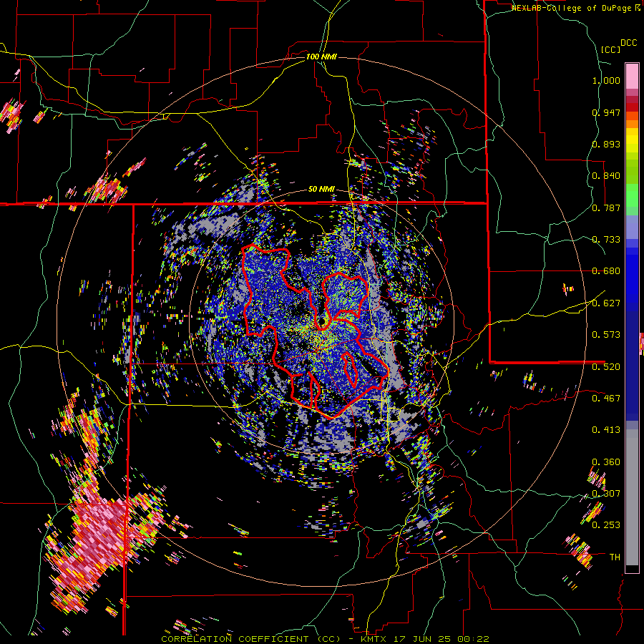Click the 'TH' threshold label on the scale
644x644 pixels.
[x=615, y=557]
